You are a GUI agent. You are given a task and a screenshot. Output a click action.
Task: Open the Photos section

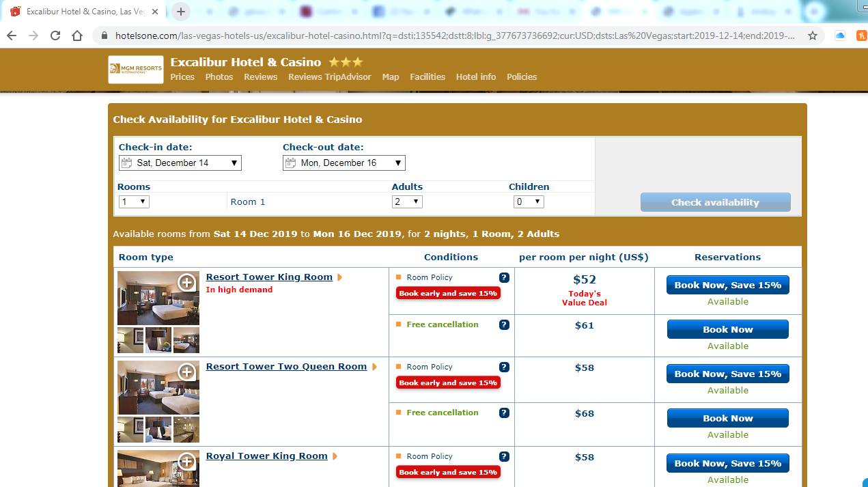tap(219, 77)
